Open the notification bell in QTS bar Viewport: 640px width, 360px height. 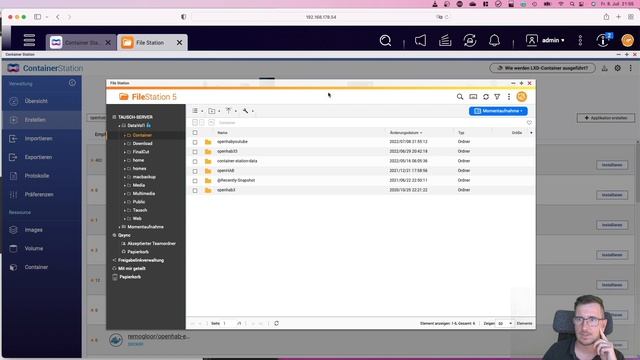(x=494, y=40)
